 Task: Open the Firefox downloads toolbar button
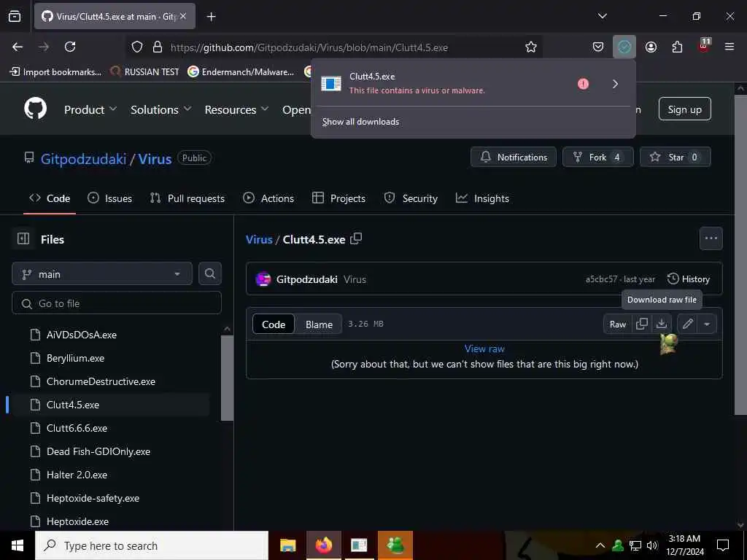coord(624,47)
